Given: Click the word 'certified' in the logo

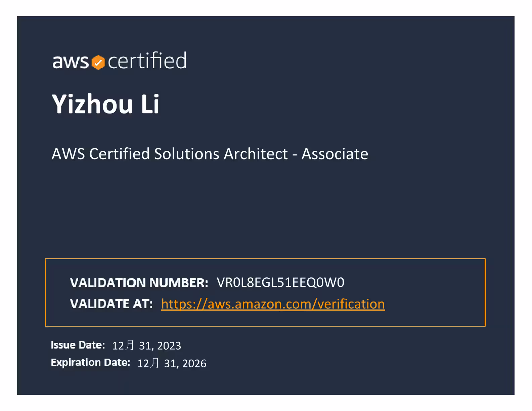Looking at the screenshot, I should 147,61.
